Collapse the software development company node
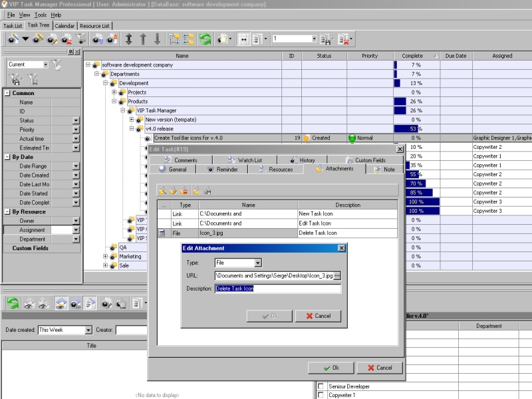The height and width of the screenshot is (399, 532). coord(88,65)
